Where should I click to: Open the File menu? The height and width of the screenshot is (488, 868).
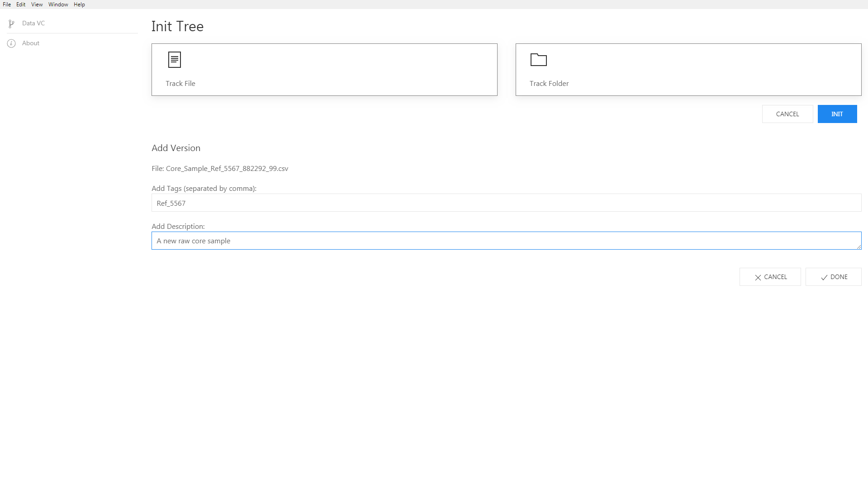click(x=7, y=5)
